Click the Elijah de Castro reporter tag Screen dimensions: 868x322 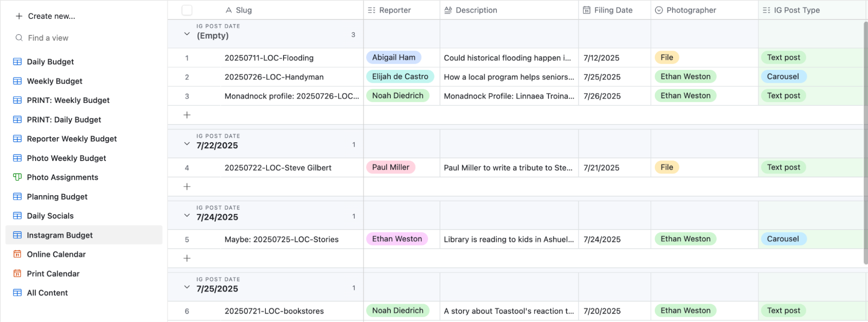pyautogui.click(x=400, y=76)
